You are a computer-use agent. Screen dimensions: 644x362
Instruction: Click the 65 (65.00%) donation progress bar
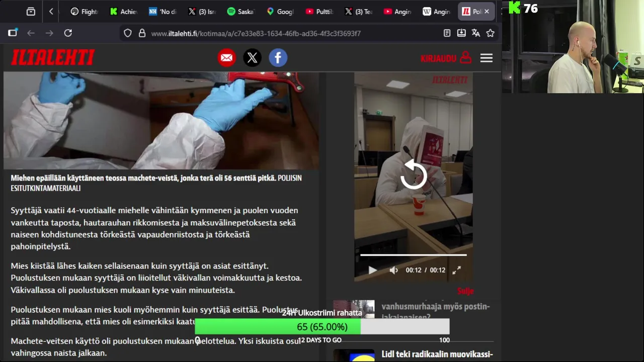pos(322,327)
